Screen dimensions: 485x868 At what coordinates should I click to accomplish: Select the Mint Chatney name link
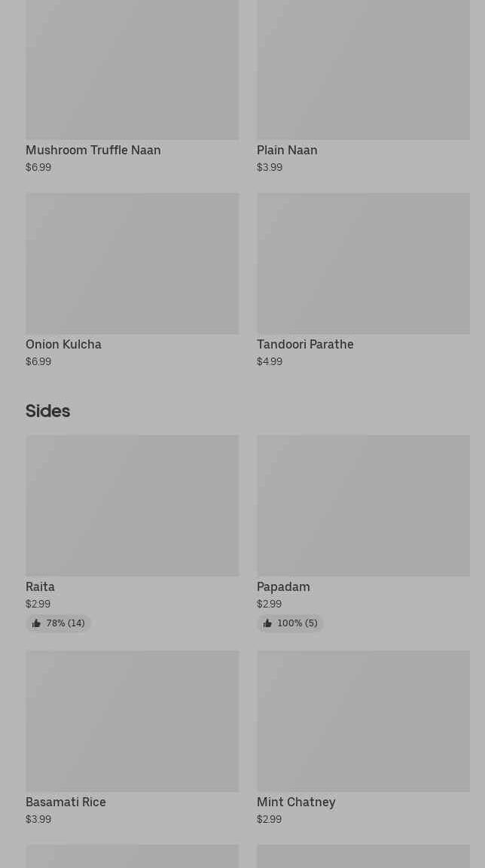pyautogui.click(x=296, y=802)
